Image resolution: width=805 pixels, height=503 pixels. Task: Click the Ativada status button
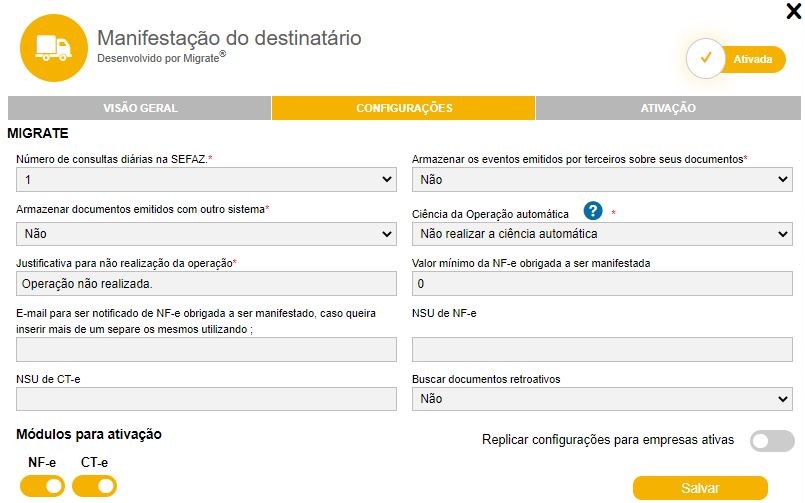pyautogui.click(x=752, y=60)
